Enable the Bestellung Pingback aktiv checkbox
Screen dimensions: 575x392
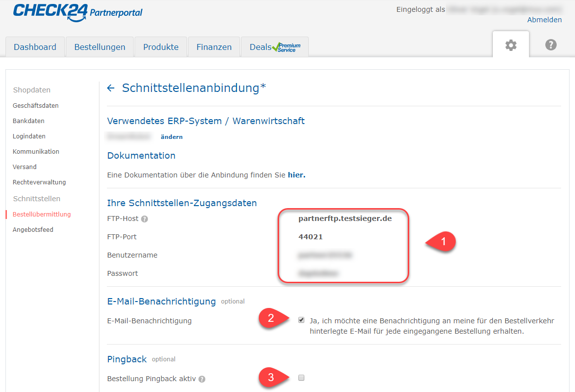point(301,378)
